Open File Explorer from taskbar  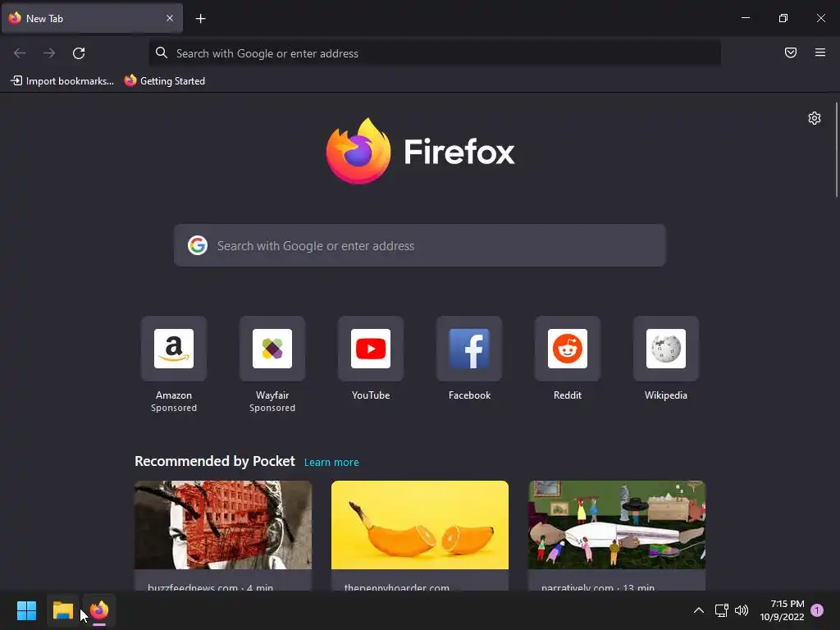point(62,610)
